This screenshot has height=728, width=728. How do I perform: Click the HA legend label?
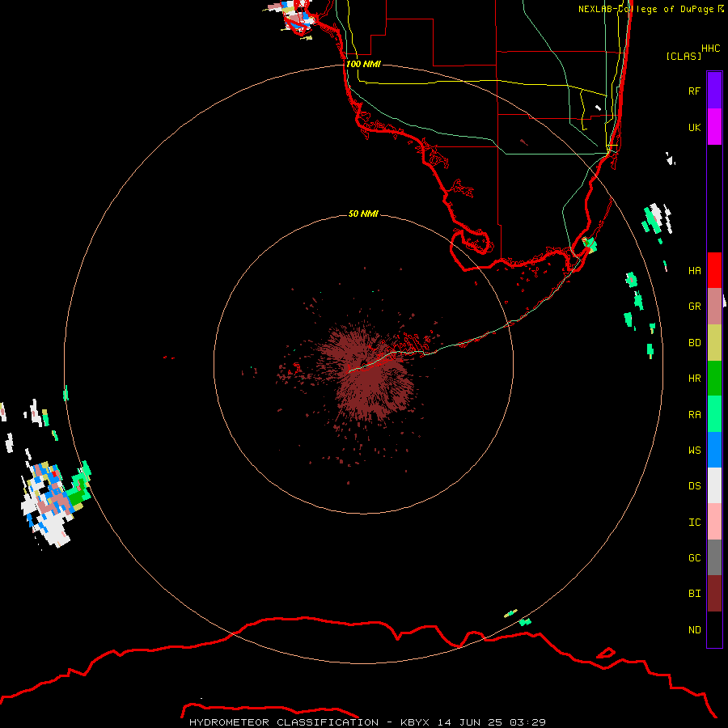click(694, 270)
